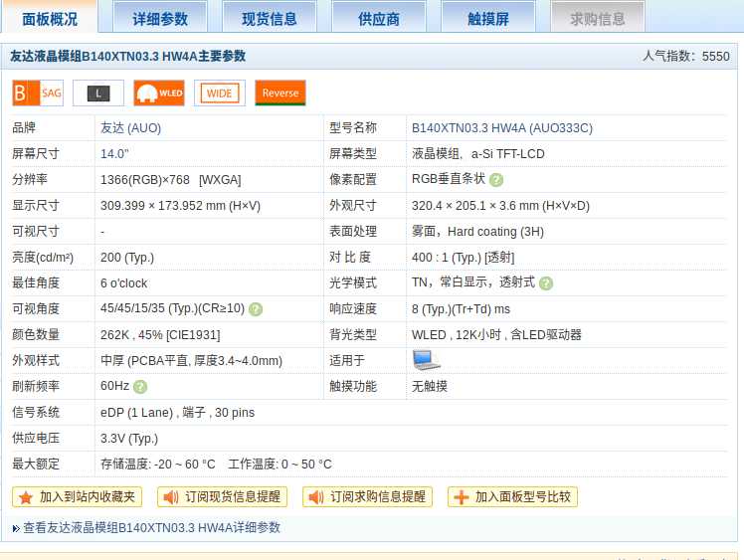744x560 pixels.
Task: Click the 400 : 1 (Typ.) contrast value
Action: coord(464,258)
